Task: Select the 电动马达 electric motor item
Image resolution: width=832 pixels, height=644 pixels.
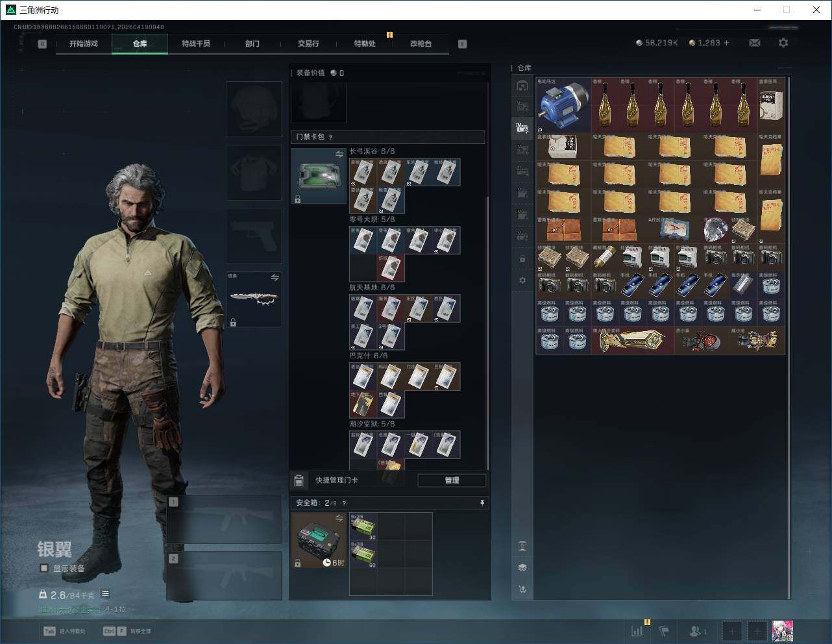Action: click(x=563, y=105)
